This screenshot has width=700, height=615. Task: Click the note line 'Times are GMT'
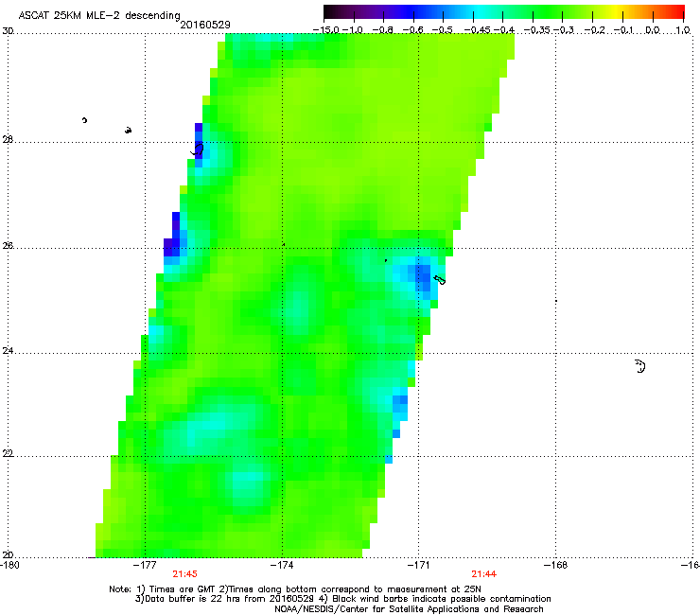pyautogui.click(x=184, y=589)
